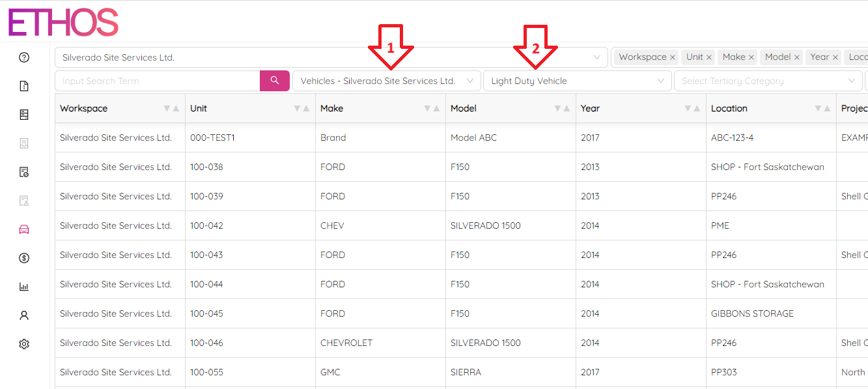Open the vehicles car icon in sidebar
868x389 pixels.
click(24, 229)
